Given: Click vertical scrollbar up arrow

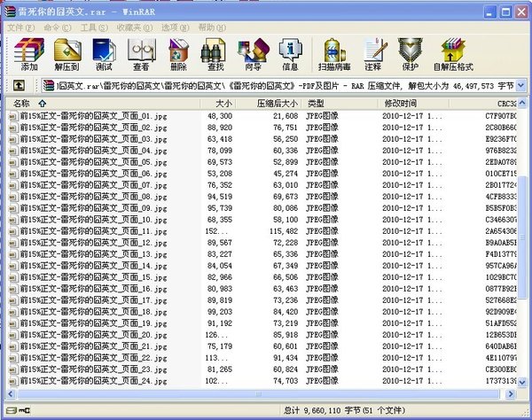Looking at the screenshot, I should click(522, 103).
